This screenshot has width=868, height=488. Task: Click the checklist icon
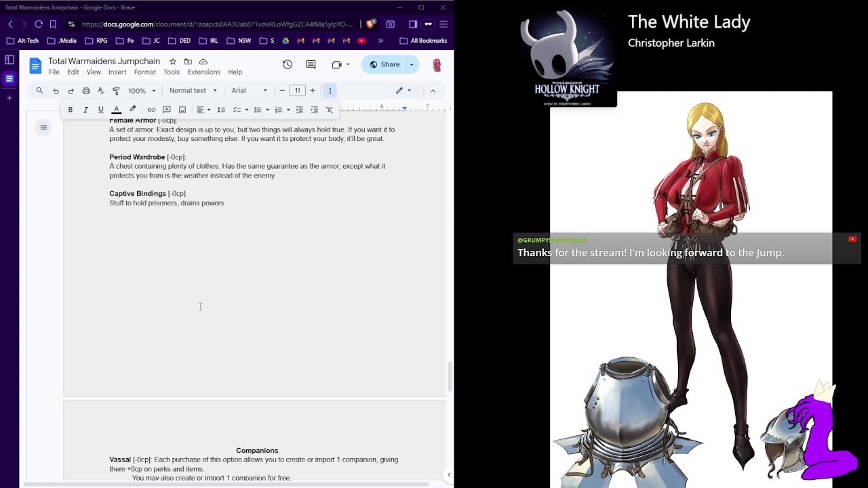point(237,110)
